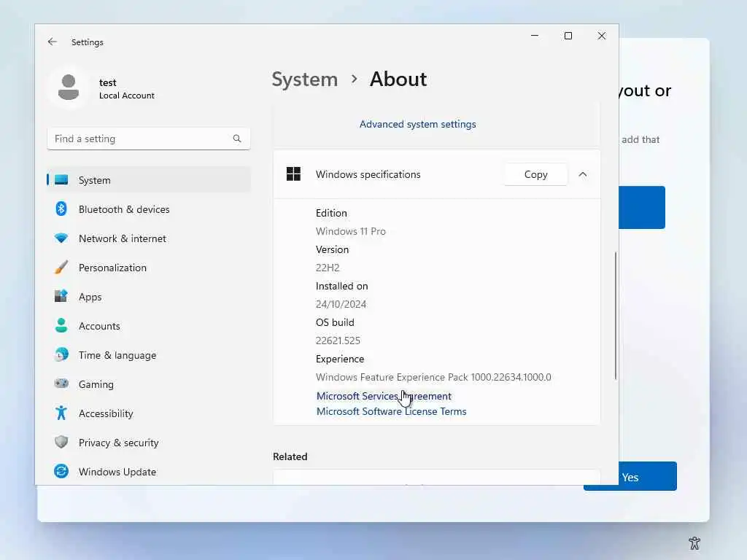Click the Find a setting search box
The height and width of the screenshot is (560, 747).
click(x=149, y=139)
